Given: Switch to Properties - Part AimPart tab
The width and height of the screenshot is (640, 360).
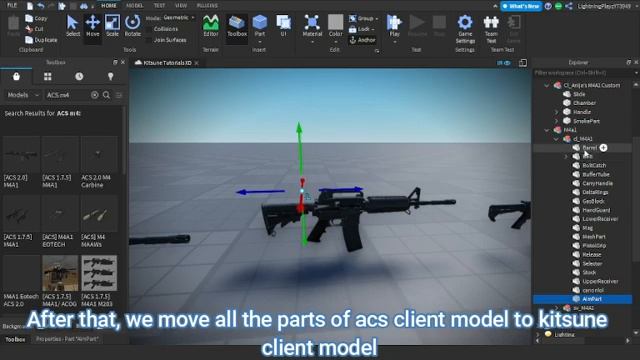Looking at the screenshot, I should 67,339.
